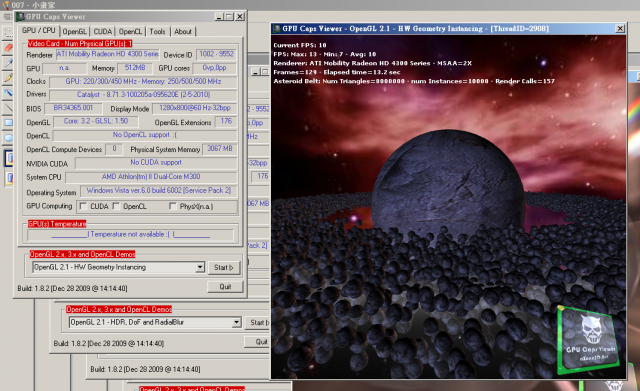Click the 'No OpenCL support' field
The width and height of the screenshot is (640, 391).
(145, 135)
